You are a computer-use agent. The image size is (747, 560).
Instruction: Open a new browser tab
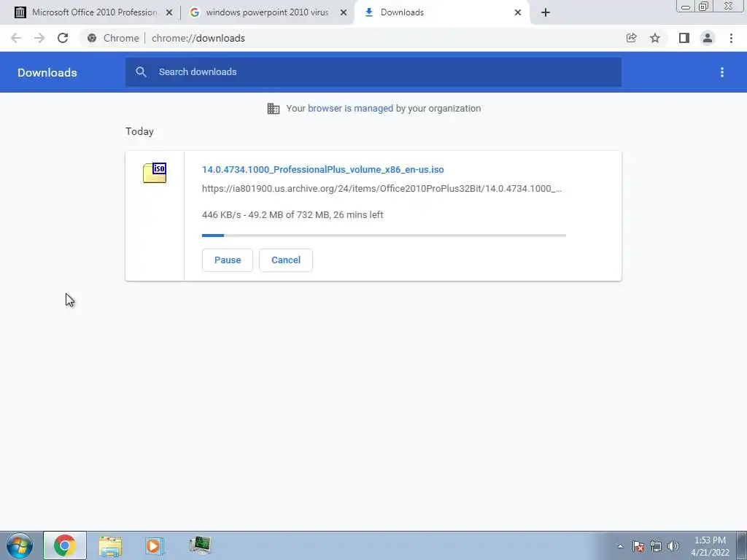coord(546,13)
